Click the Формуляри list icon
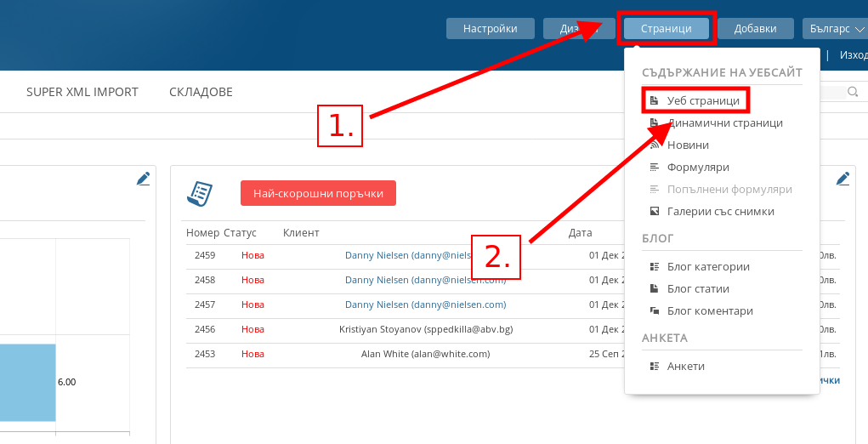 654,168
